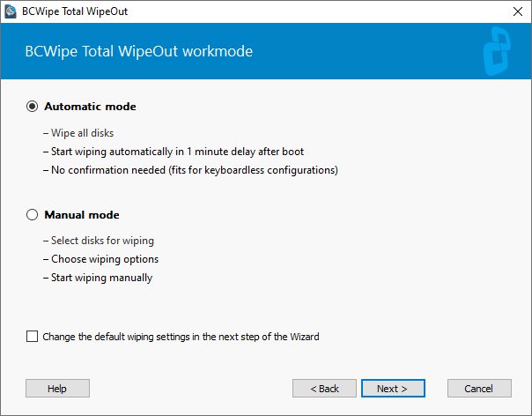
Task: Click the 'Choose wiping options' line
Action: click(100, 259)
